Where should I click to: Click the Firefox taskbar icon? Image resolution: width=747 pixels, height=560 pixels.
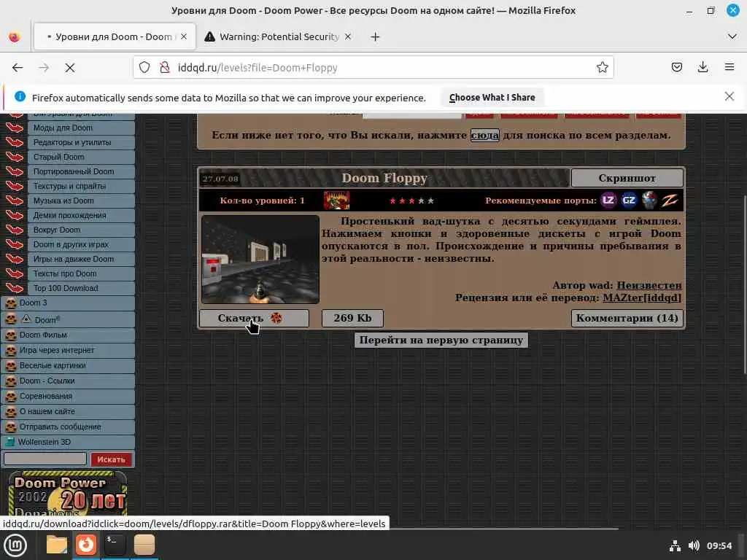pyautogui.click(x=86, y=545)
